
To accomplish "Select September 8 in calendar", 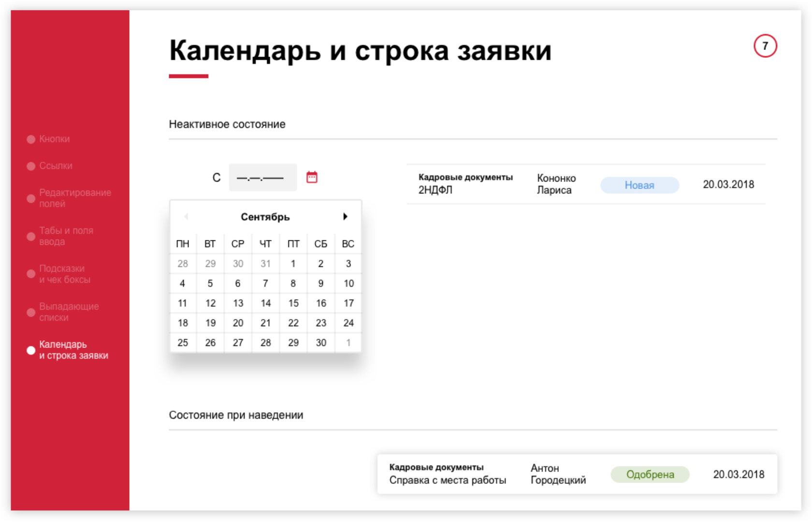I will pos(293,283).
